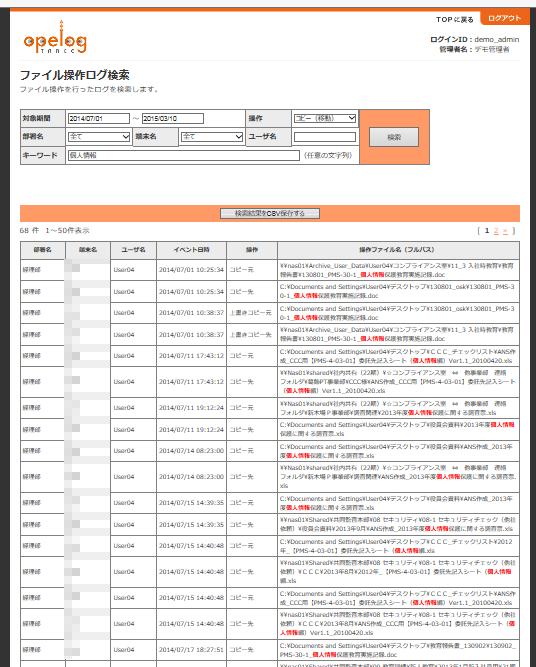Log out with the ログアウト button
The height and width of the screenshot is (667, 536).
[505, 18]
